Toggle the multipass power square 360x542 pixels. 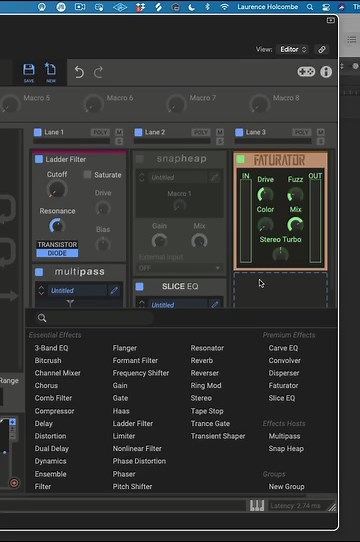(x=39, y=272)
